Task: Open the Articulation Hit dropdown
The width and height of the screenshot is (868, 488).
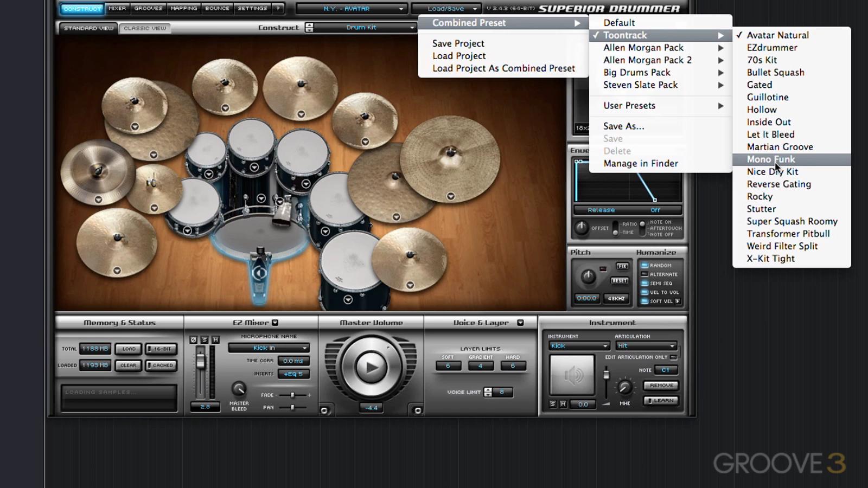Action: [x=647, y=346]
